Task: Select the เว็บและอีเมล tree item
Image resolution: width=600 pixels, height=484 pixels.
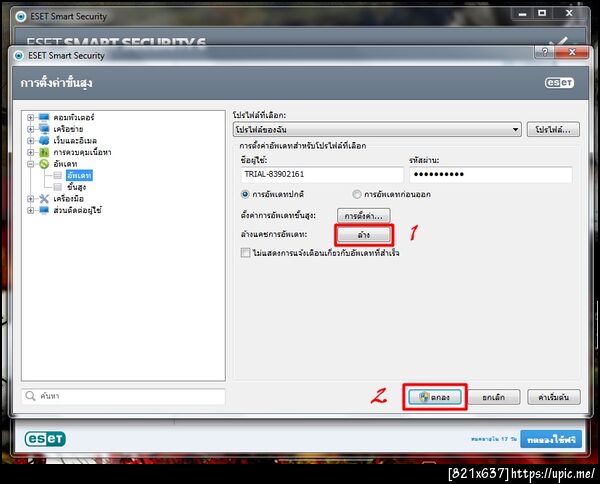Action: click(75, 140)
